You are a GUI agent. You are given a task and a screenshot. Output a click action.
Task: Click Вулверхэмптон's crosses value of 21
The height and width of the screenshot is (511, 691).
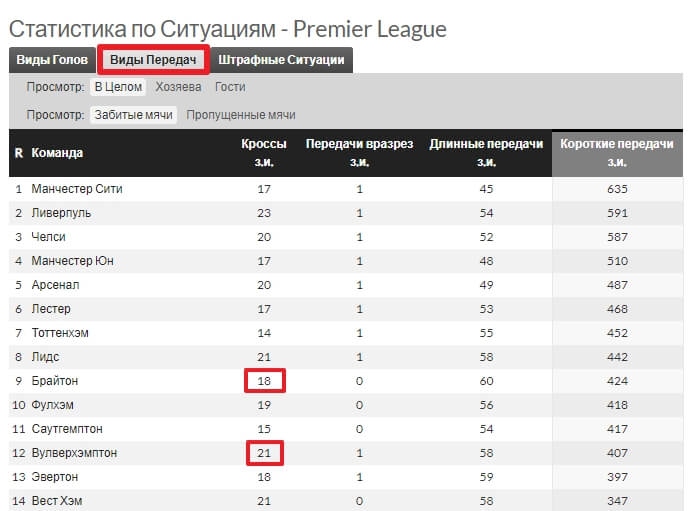pos(264,453)
